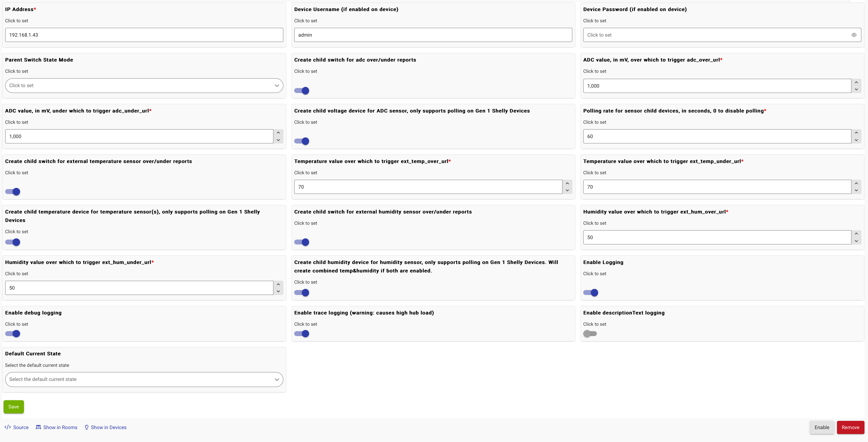The image size is (868, 442).
Task: Toggle debug logging switch off
Action: (13, 334)
